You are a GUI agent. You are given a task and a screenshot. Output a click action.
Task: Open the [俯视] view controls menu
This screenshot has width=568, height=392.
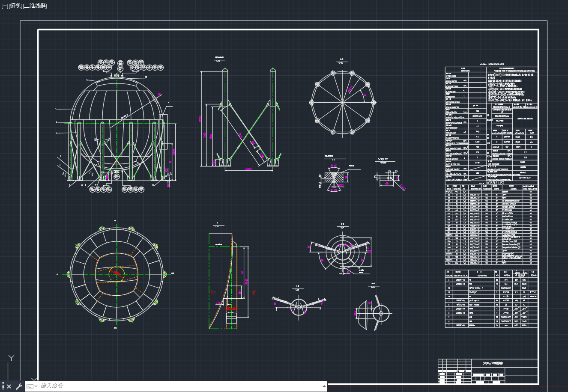(15, 6)
